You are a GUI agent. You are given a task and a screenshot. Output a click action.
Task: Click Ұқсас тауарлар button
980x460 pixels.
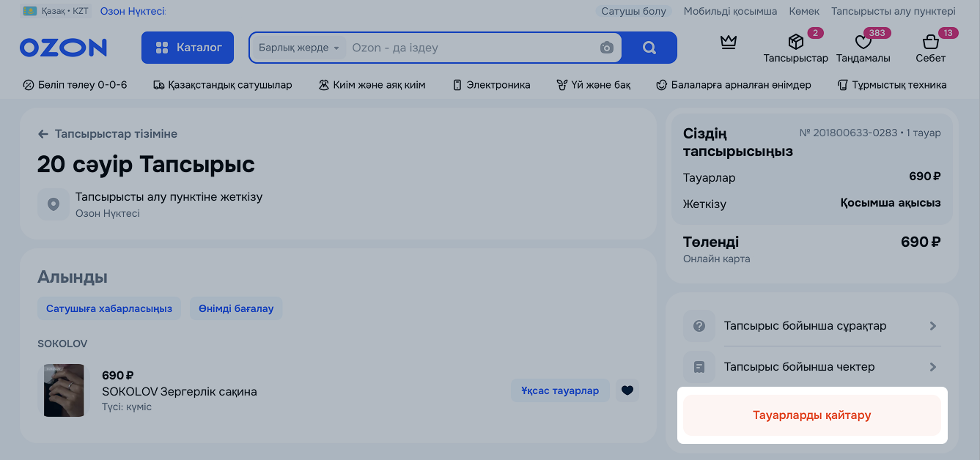coord(560,390)
